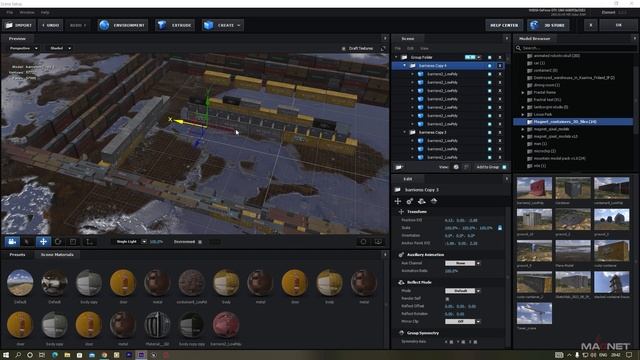Open the Shaded display mode dropdown
The image size is (640, 360).
tap(60, 48)
